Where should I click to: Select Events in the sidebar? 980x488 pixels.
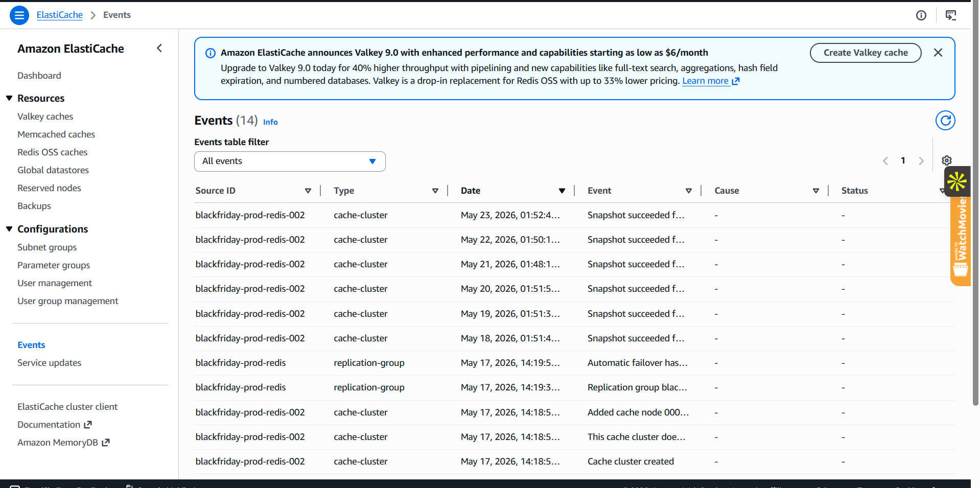pos(31,345)
